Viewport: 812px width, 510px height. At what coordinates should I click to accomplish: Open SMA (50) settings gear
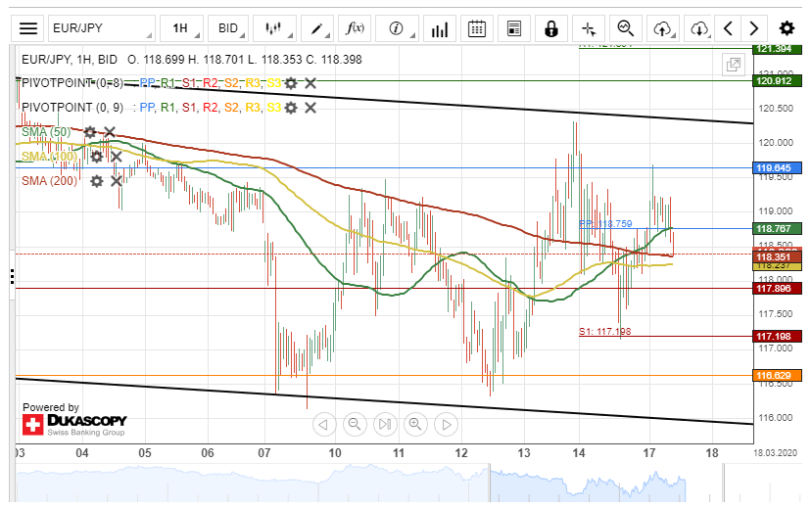point(89,132)
